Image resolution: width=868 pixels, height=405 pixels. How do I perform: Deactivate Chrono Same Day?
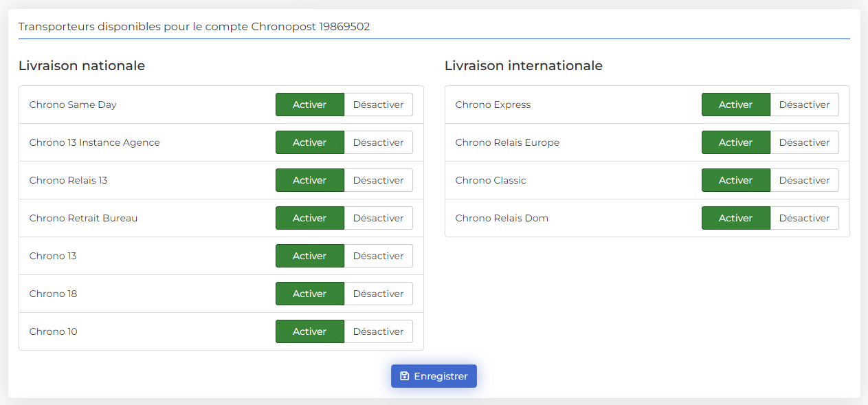pyautogui.click(x=379, y=105)
